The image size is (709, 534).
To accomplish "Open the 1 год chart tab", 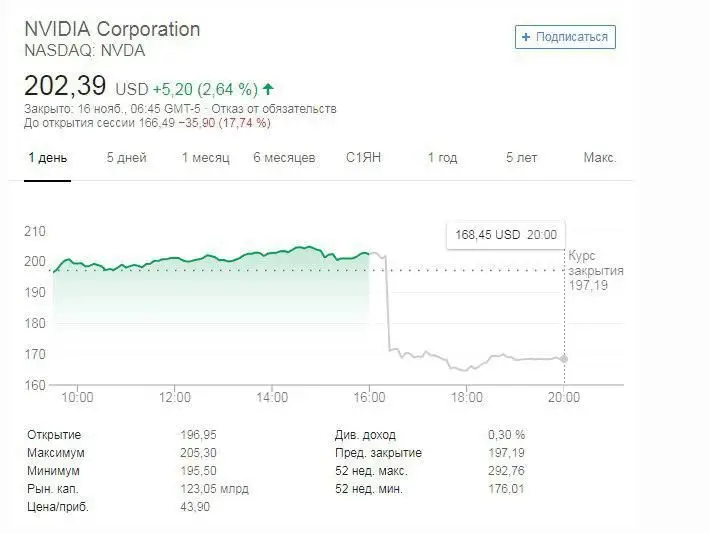I will pos(442,158).
